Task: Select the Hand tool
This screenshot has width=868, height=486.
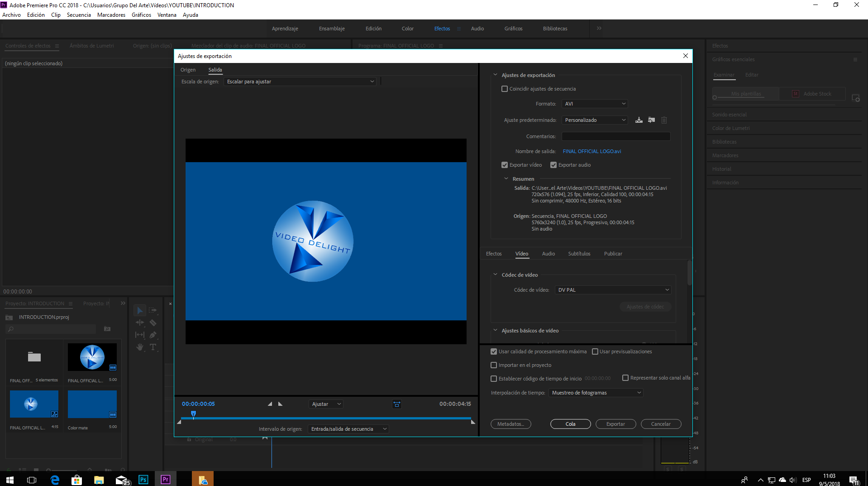Action: [x=140, y=347]
